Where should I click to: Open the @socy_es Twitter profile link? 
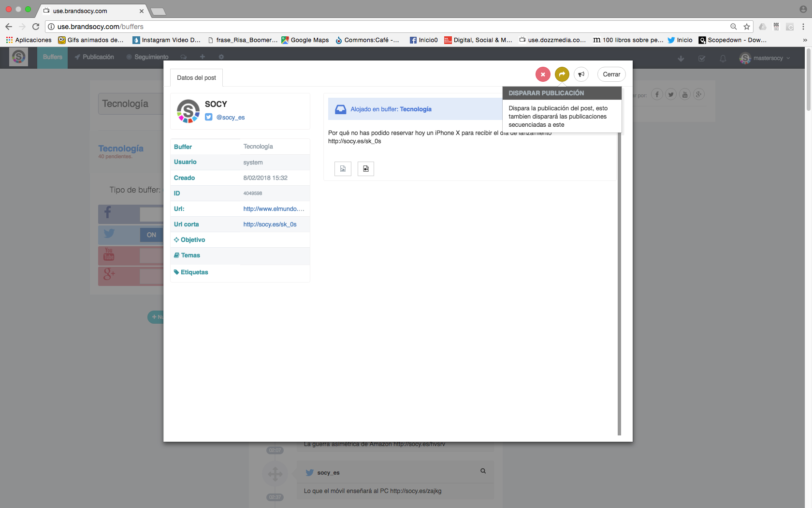[231, 118]
